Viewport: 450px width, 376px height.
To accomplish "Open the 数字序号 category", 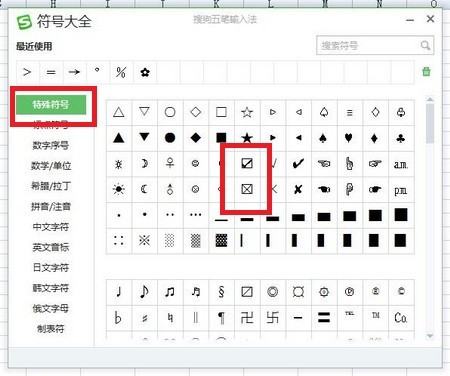I will 51,145.
